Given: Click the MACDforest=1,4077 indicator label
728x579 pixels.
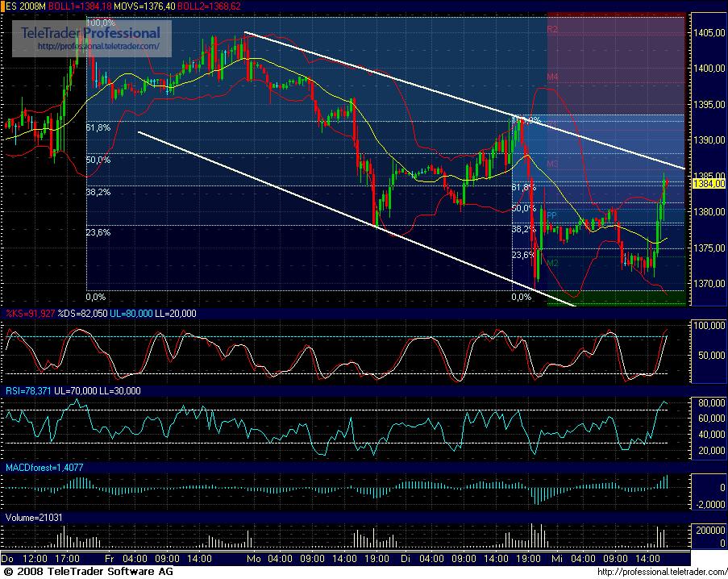Looking at the screenshot, I should tap(44, 468).
